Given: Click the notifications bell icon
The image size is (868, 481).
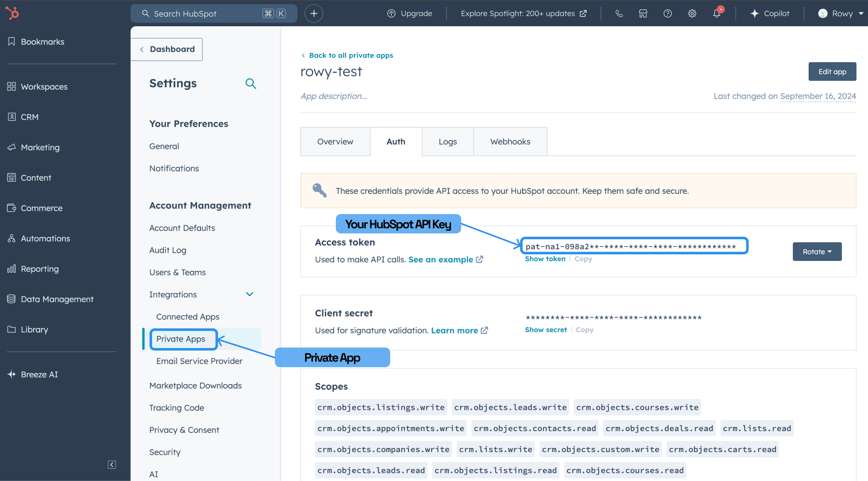Looking at the screenshot, I should [x=716, y=13].
